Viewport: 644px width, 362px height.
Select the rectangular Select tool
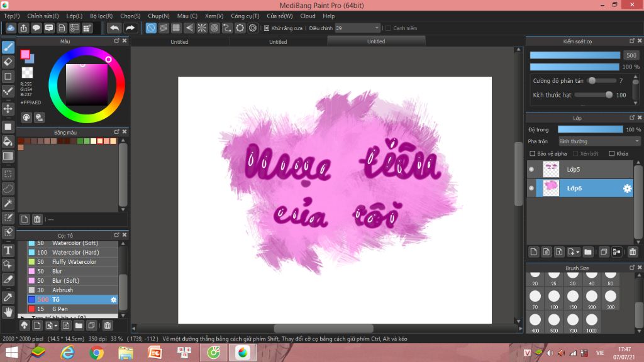click(8, 174)
